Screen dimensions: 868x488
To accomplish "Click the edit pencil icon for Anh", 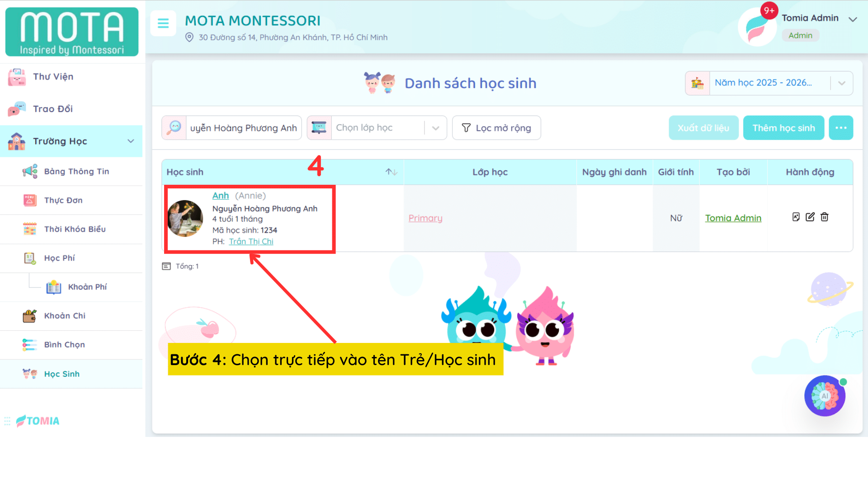I will (810, 217).
